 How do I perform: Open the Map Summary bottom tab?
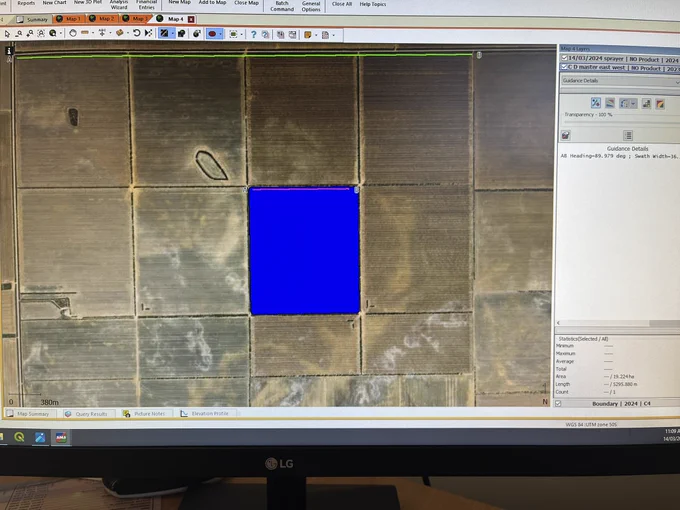point(29,414)
